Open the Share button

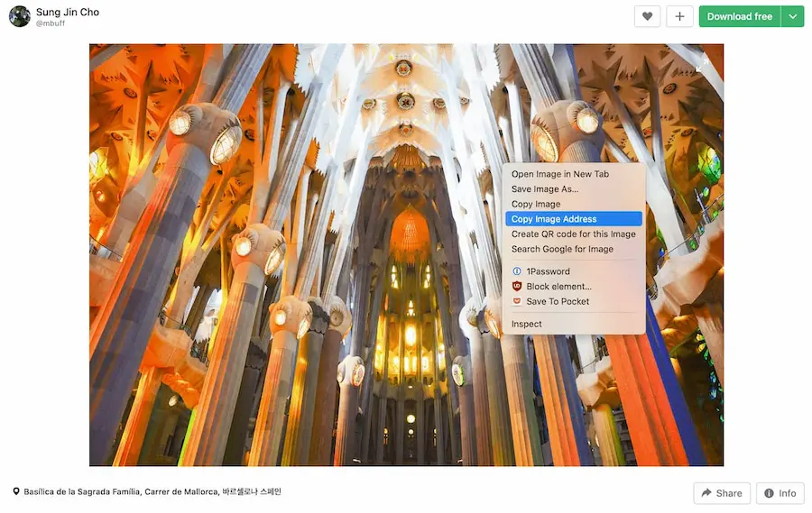[x=721, y=493]
